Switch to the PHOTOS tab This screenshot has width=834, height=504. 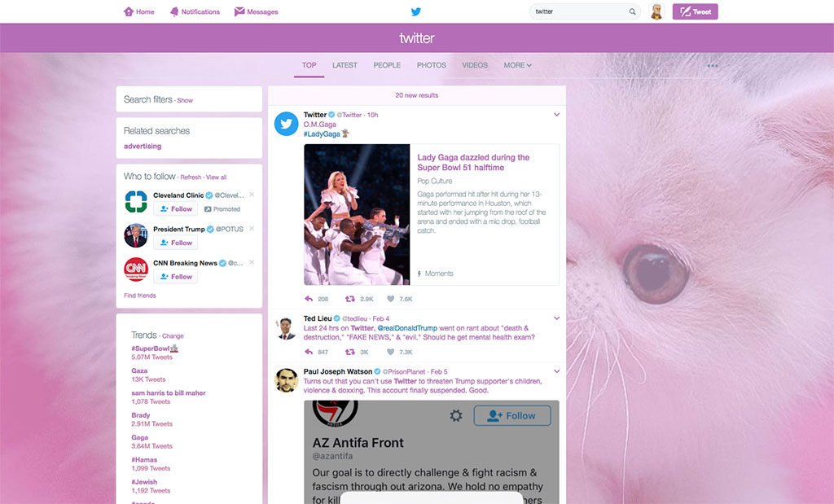coord(431,65)
